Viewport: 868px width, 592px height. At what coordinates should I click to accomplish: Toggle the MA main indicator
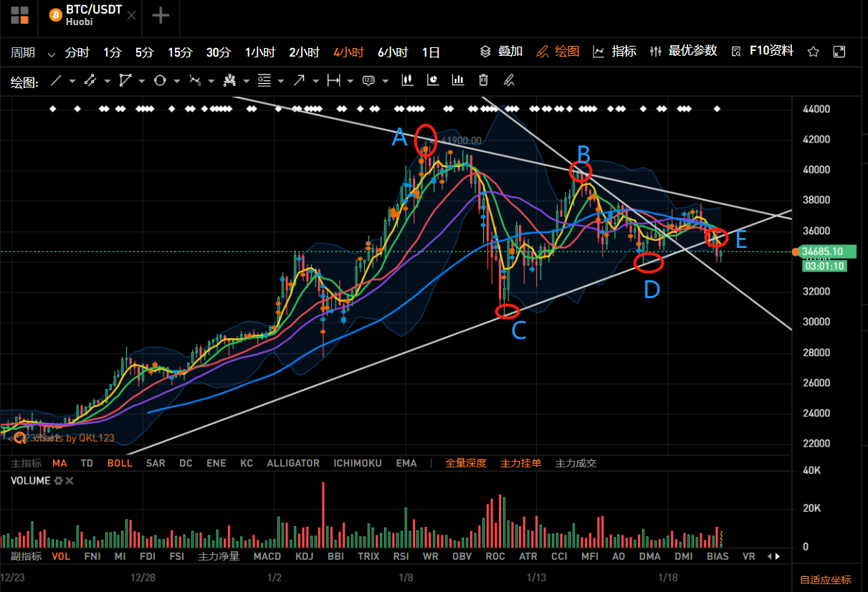coord(59,463)
